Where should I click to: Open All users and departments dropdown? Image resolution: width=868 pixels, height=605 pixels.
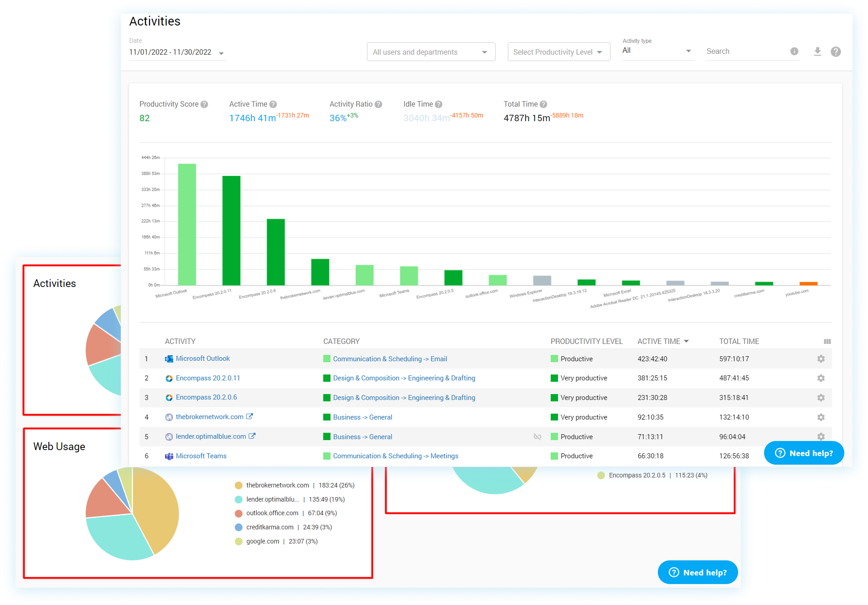(430, 52)
